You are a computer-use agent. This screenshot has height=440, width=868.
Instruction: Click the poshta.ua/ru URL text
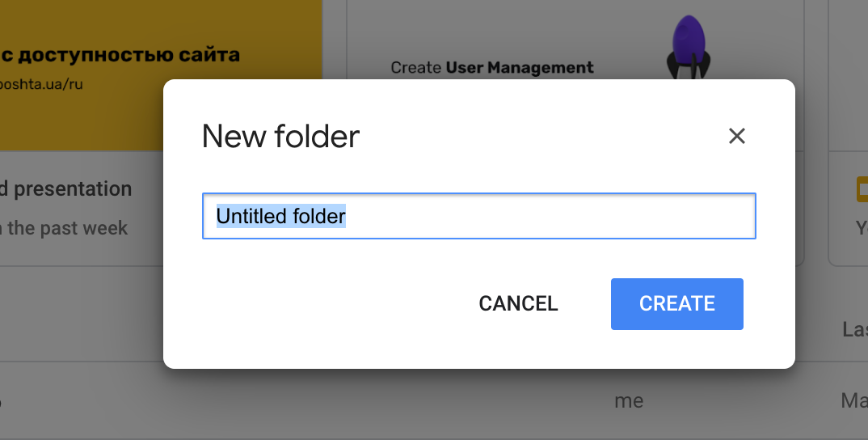coord(42,83)
